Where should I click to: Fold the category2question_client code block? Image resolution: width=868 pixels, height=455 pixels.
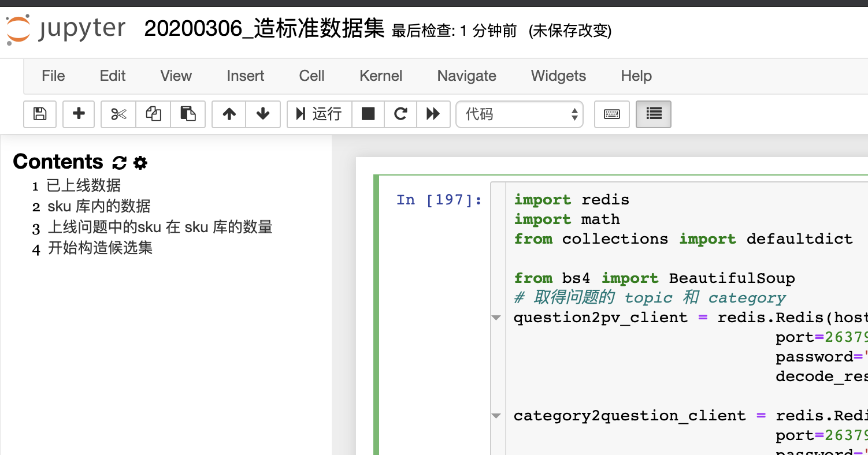pyautogui.click(x=496, y=416)
